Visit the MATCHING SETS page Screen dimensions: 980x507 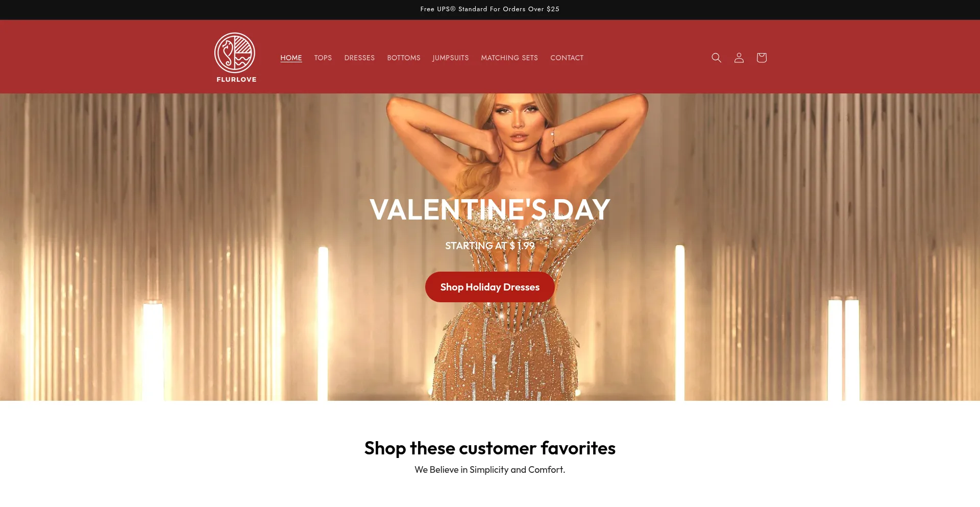pyautogui.click(x=509, y=58)
